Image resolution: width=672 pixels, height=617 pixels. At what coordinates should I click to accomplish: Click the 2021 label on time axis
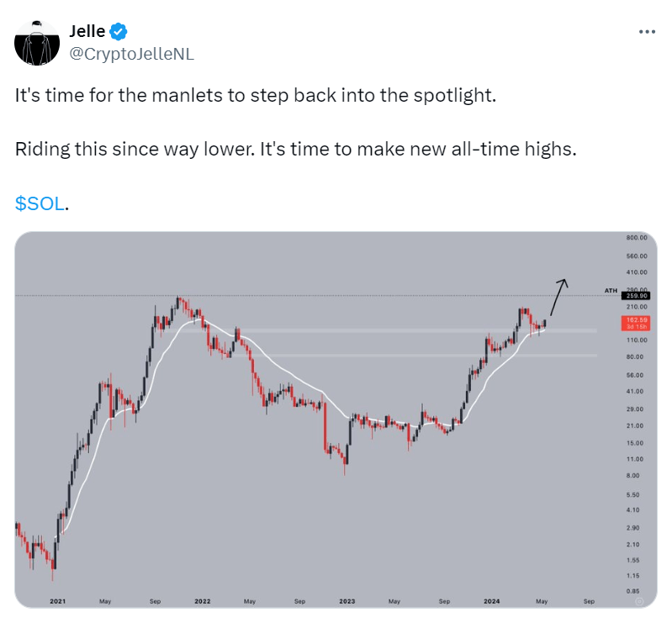pyautogui.click(x=58, y=602)
